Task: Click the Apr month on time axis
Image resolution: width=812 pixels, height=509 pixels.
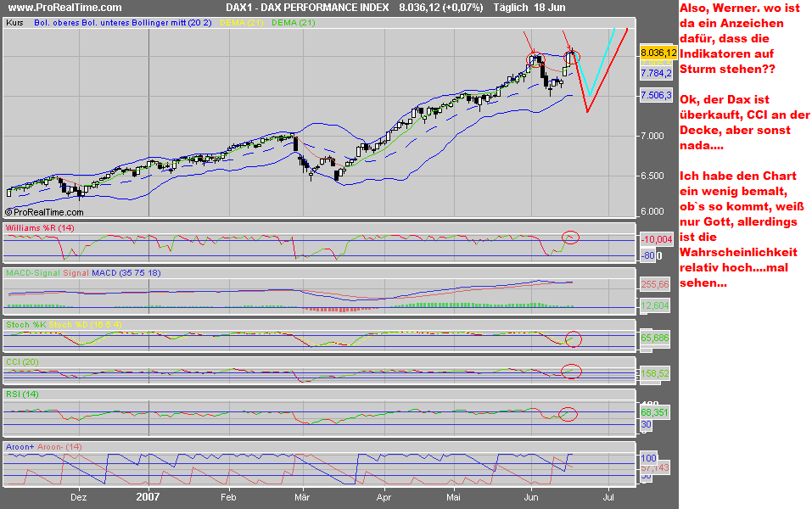Action: pos(384,497)
